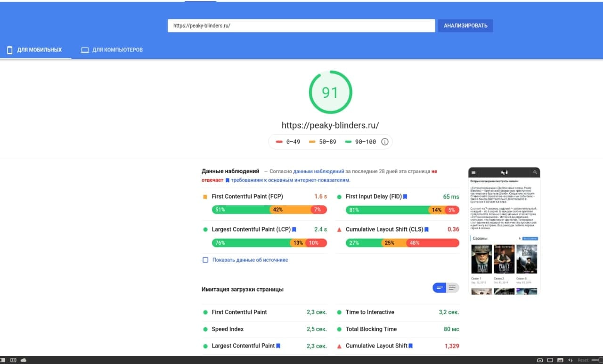Click the 1.6 s value for First Contentful Paint (FCP)

click(x=321, y=197)
